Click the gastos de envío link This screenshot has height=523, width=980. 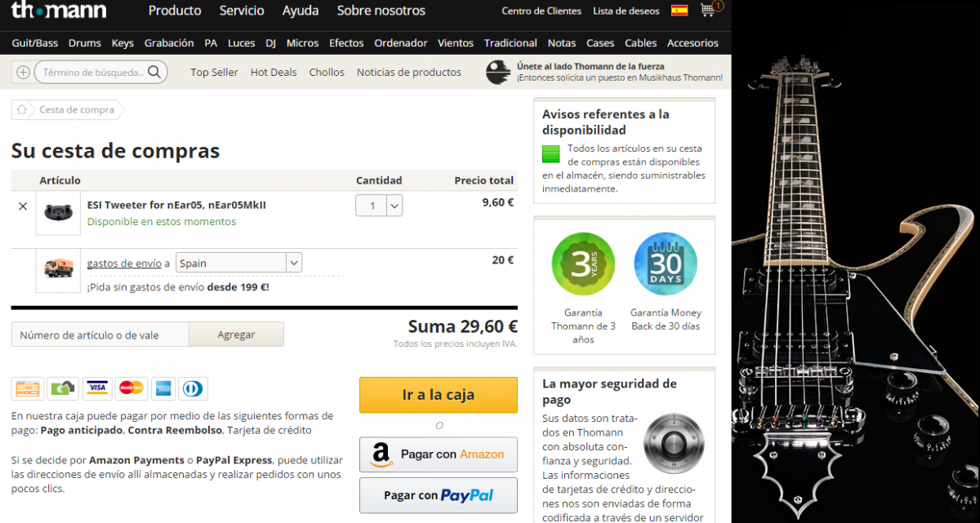coord(124,263)
